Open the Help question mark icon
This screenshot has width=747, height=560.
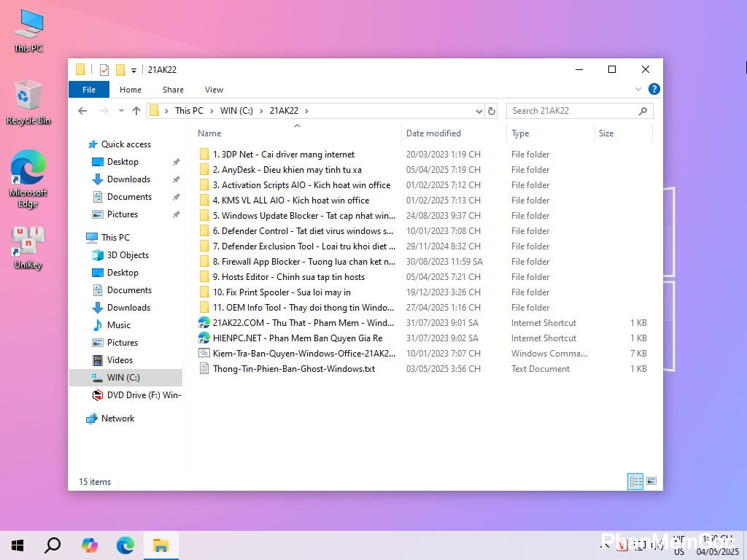(x=654, y=90)
